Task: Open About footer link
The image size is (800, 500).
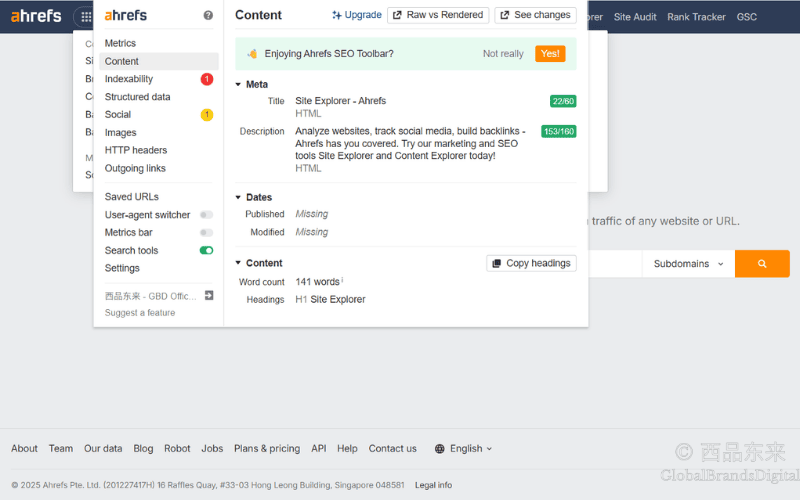Action: point(24,448)
